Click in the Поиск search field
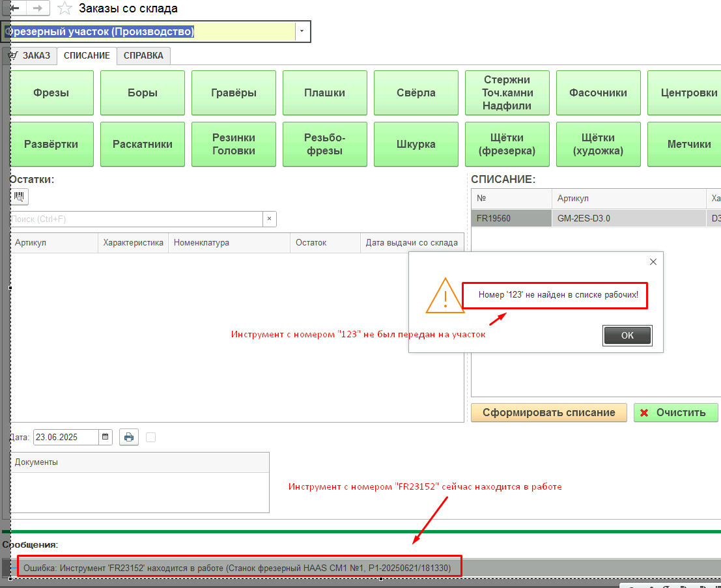Image resolution: width=721 pixels, height=588 pixels. click(x=137, y=219)
